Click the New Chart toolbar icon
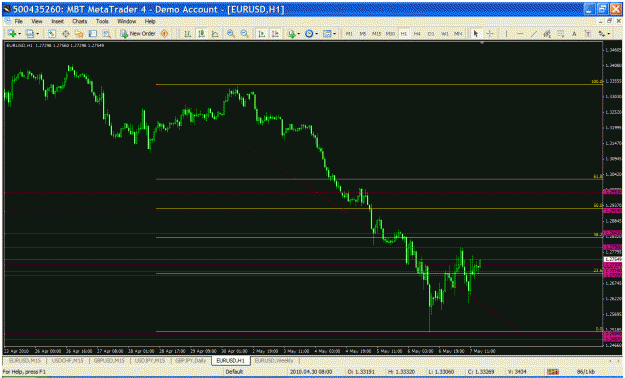The image size is (625, 378). [11, 34]
